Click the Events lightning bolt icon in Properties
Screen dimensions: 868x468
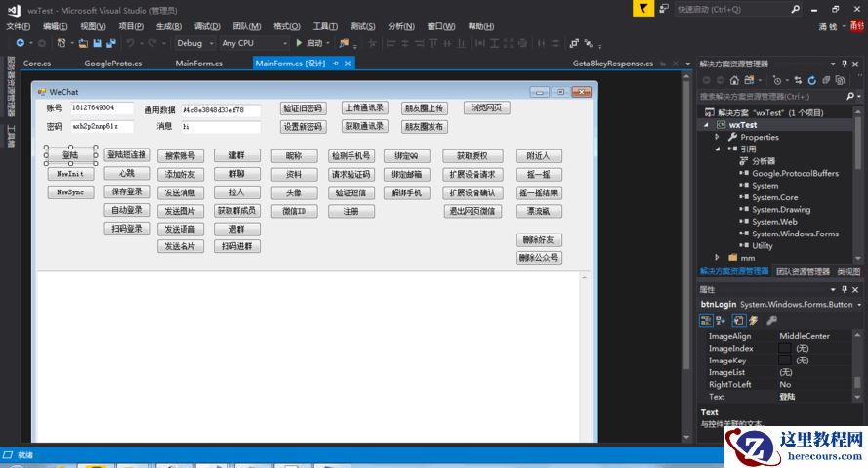[x=753, y=320]
